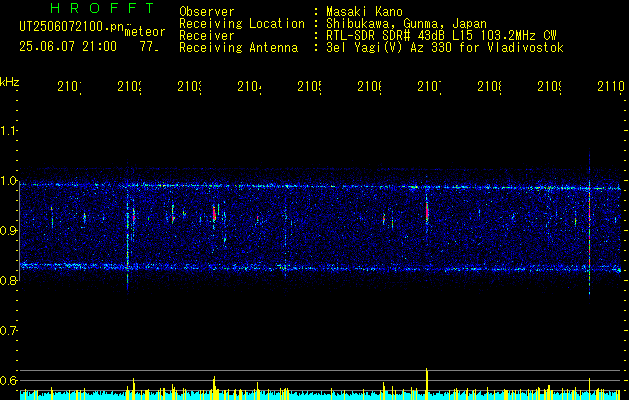
Task: Click the Observer label
Action: click(x=207, y=12)
